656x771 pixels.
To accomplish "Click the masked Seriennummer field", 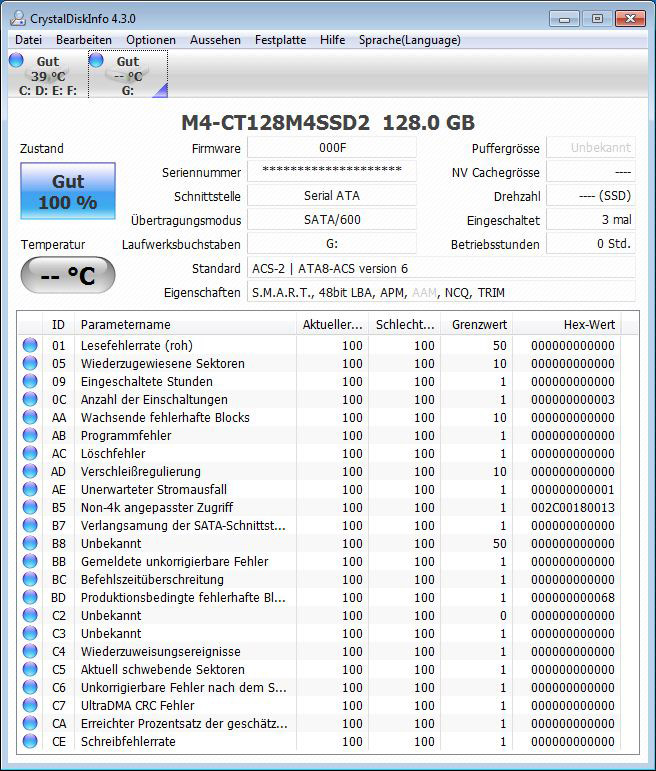I will [332, 171].
